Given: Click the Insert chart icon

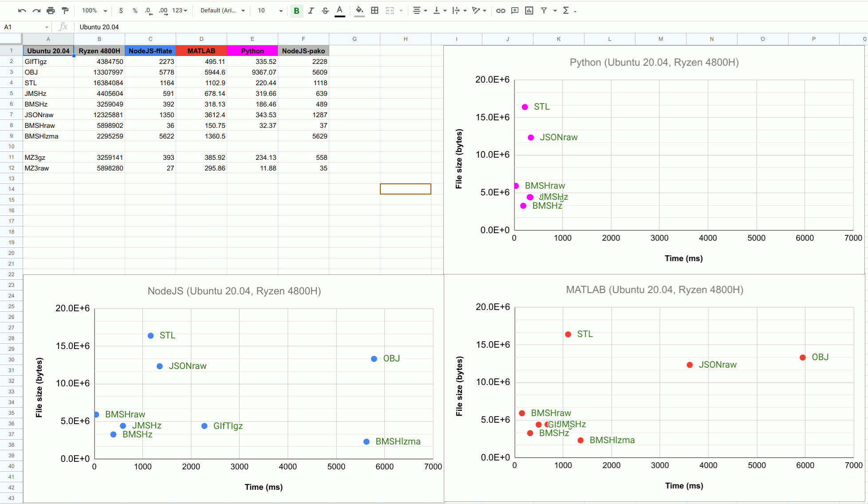Looking at the screenshot, I should [x=529, y=11].
